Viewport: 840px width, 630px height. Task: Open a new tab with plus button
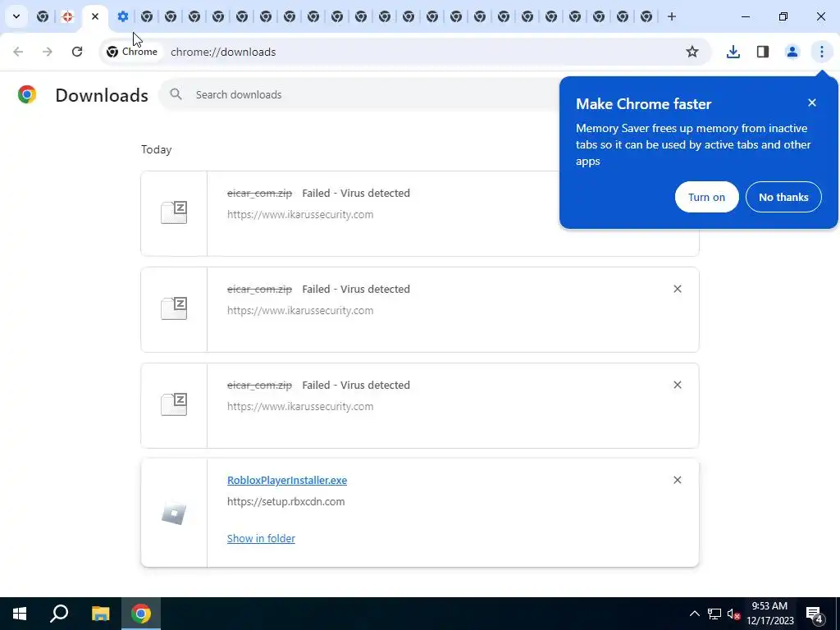coord(671,16)
